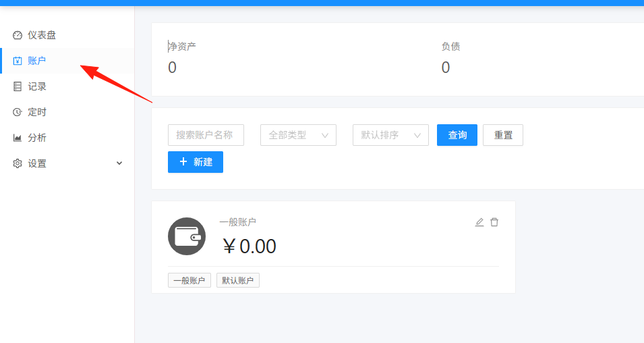Create a new account with 新建
The width and height of the screenshot is (644, 343).
point(196,162)
